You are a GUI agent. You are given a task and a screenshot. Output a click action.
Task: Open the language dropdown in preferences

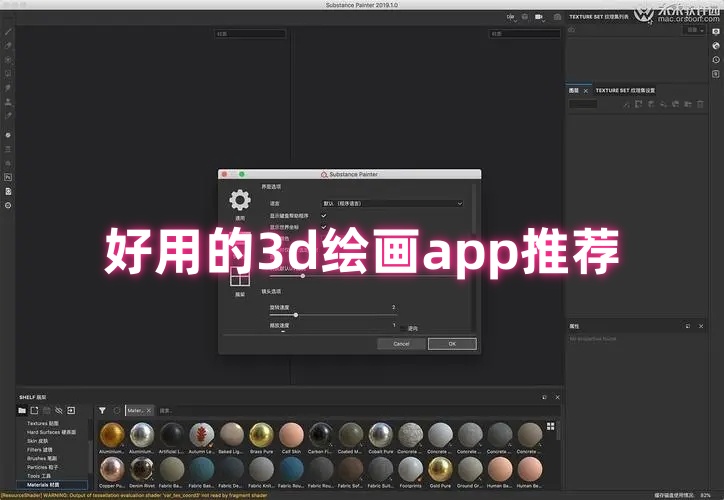pos(392,203)
